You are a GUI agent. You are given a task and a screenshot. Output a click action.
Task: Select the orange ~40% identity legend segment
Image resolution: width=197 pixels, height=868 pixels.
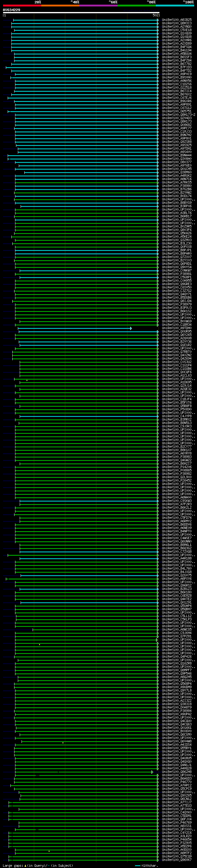[60, 6]
